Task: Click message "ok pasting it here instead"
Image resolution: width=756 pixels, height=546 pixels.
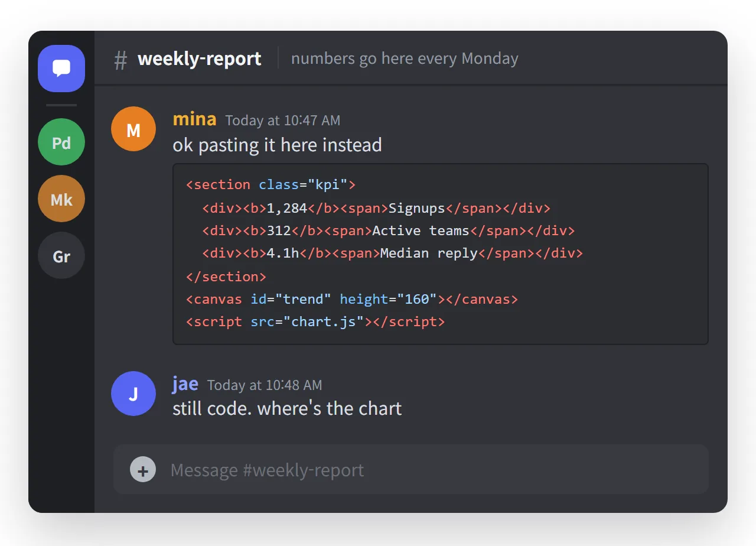Action: (x=277, y=145)
